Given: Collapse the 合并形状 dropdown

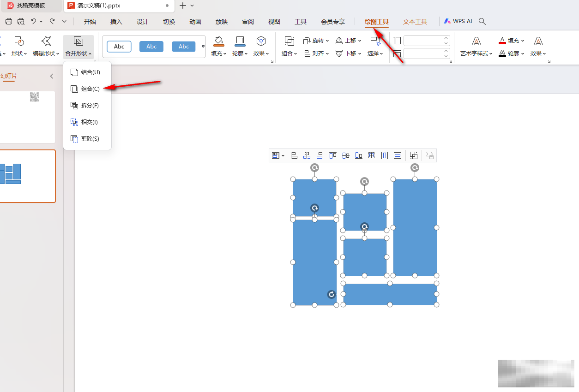Looking at the screenshot, I should pos(78,46).
